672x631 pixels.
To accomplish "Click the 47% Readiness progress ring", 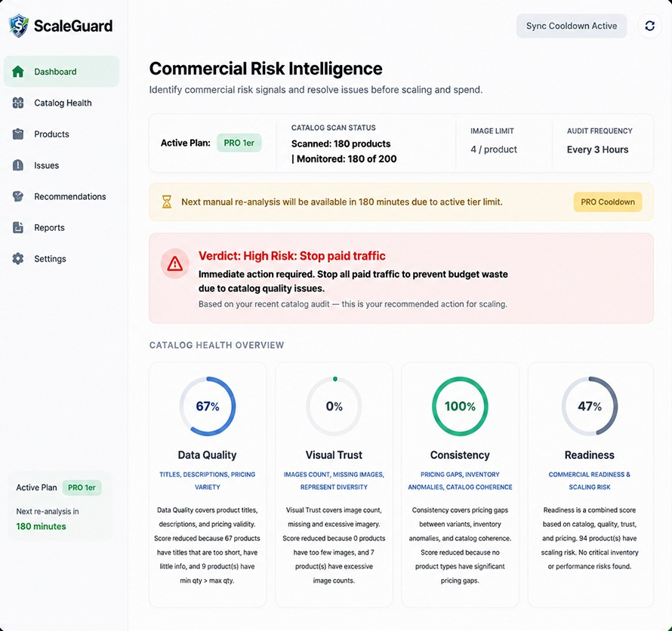I will 590,406.
